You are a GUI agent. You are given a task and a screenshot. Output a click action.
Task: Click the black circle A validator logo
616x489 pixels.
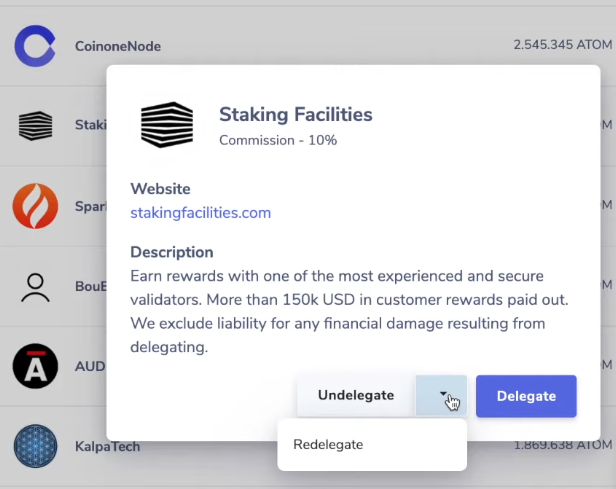click(35, 366)
